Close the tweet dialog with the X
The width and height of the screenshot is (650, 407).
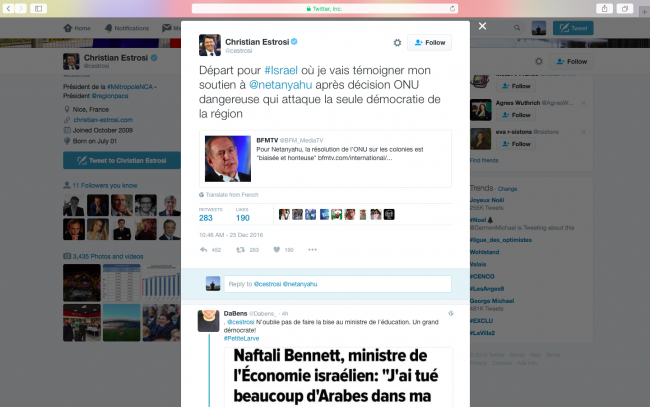(x=482, y=26)
